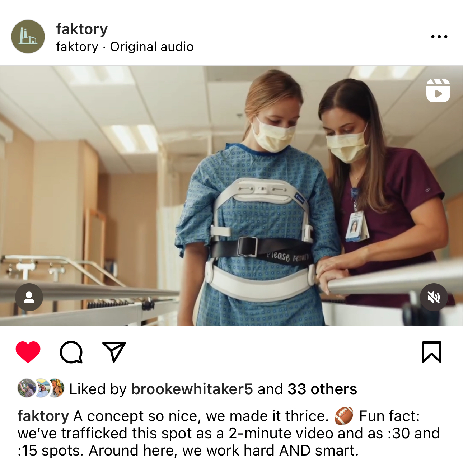Open comments with the speech bubble icon

pyautogui.click(x=71, y=352)
